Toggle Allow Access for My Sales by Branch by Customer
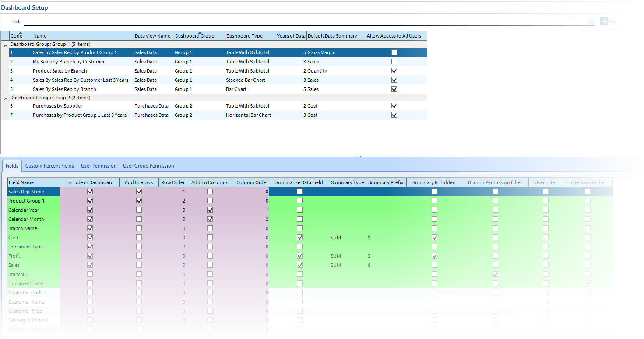 [x=394, y=62]
